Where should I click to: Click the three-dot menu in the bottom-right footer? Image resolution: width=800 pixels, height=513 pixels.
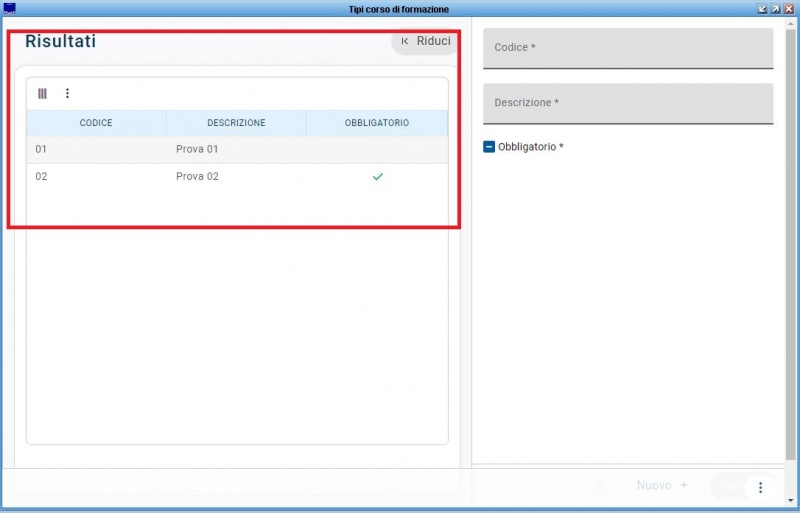click(x=760, y=487)
